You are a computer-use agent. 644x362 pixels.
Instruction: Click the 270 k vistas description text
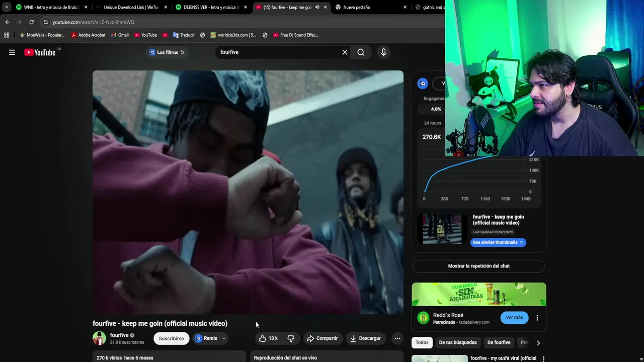pyautogui.click(x=125, y=358)
